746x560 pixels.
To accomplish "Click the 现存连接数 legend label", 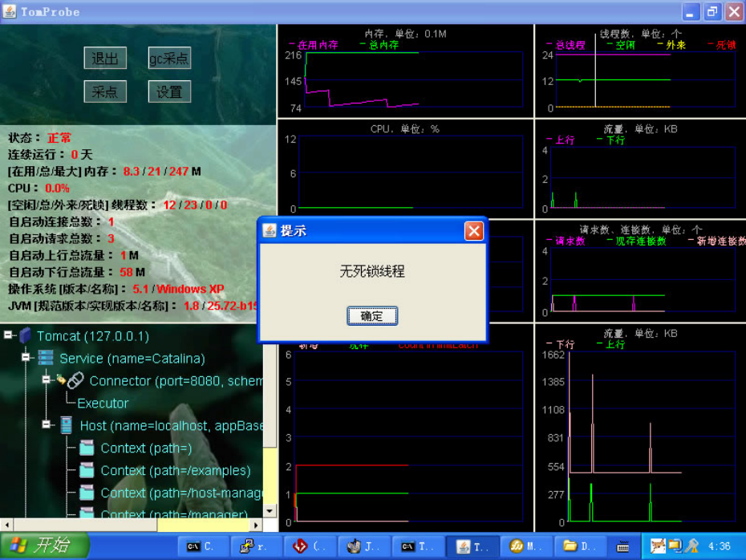I will pos(637,241).
